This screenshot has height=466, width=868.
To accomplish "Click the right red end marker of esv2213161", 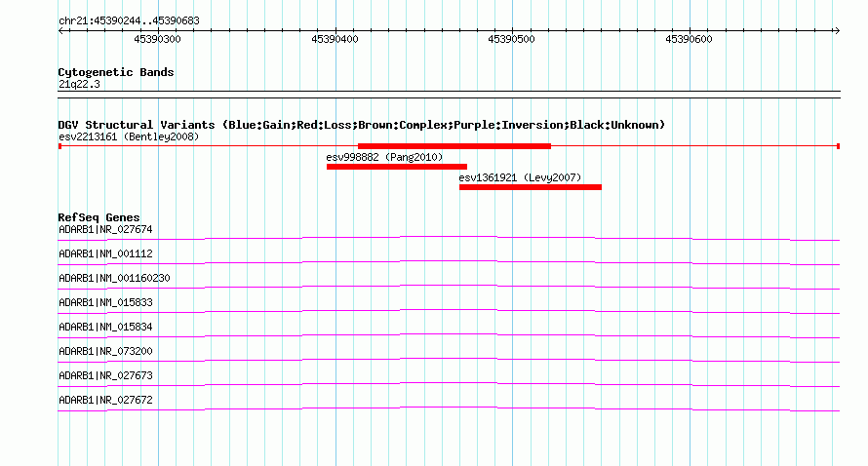I will (x=838, y=146).
